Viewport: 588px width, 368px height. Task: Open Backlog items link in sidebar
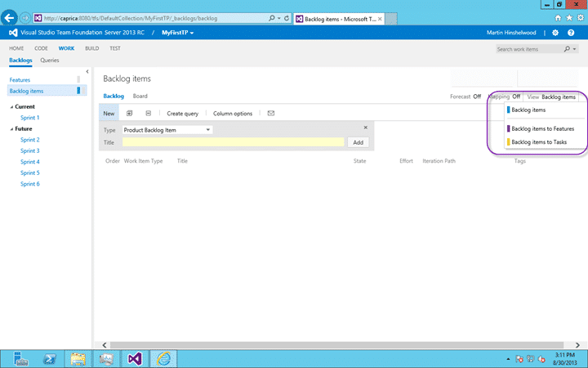tap(26, 91)
